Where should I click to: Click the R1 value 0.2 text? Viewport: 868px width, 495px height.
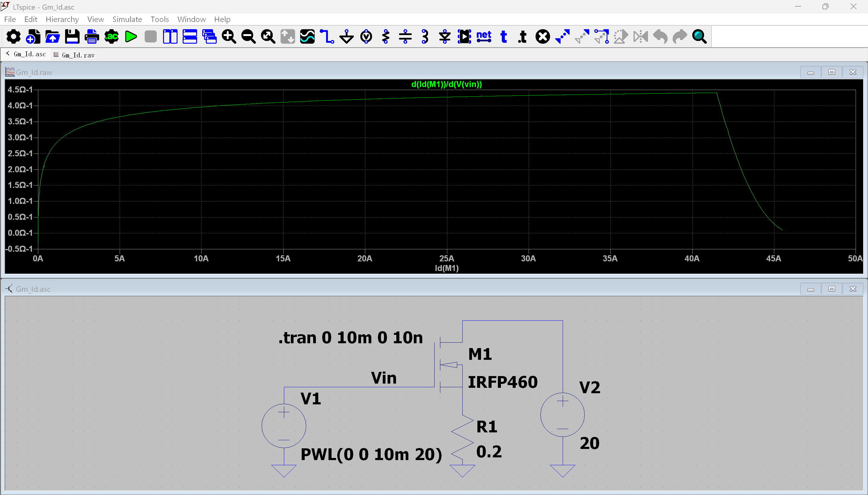pyautogui.click(x=489, y=451)
